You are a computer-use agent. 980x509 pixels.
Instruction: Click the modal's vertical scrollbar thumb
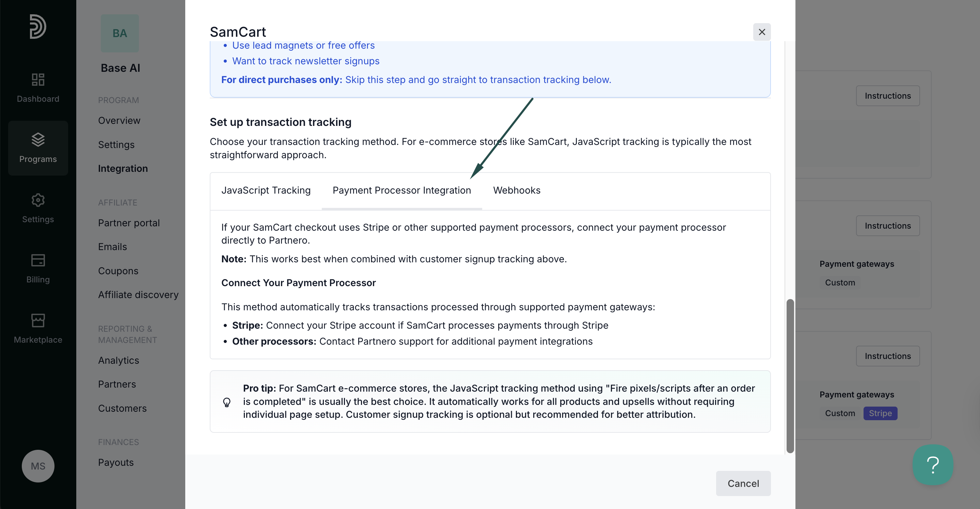790,376
